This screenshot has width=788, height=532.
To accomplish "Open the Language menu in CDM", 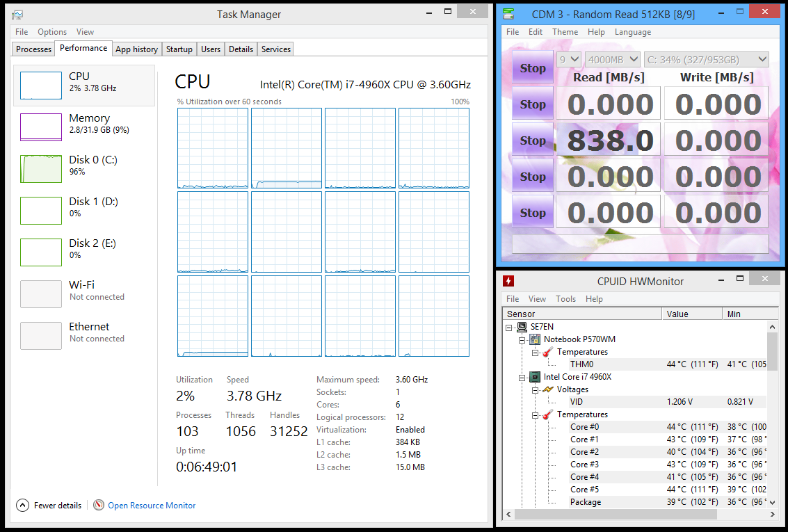I will coord(633,32).
